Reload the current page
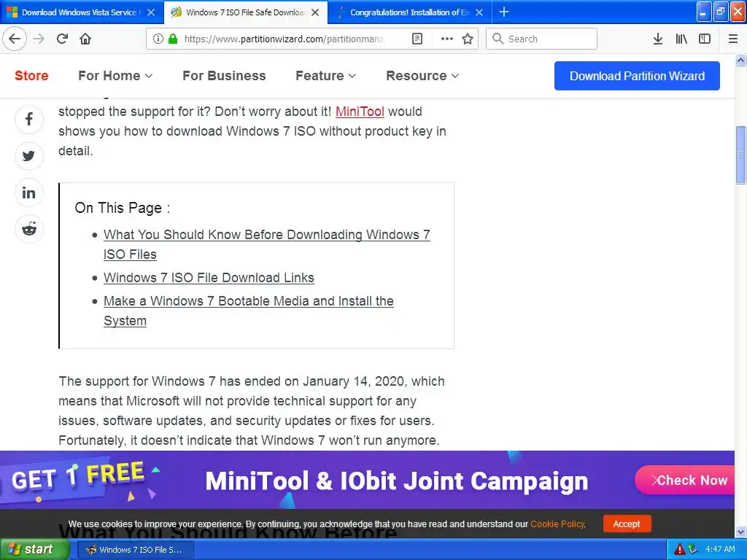 tap(63, 39)
